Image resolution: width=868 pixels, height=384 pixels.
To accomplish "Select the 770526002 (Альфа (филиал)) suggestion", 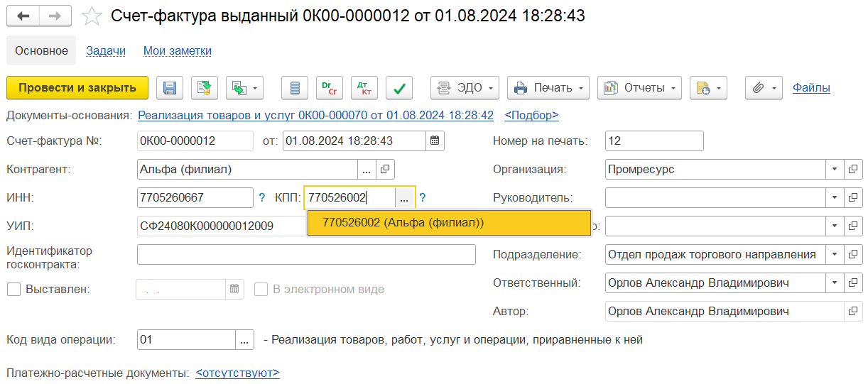I will coord(403,223).
